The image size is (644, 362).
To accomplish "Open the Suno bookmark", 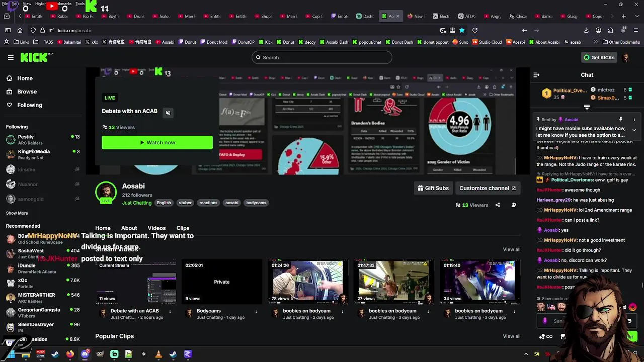I will pos(460,42).
